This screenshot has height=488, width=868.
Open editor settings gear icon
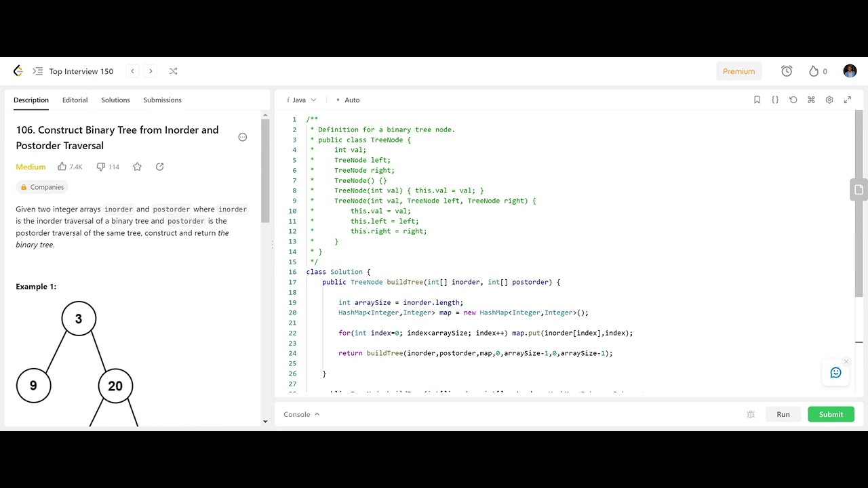829,100
